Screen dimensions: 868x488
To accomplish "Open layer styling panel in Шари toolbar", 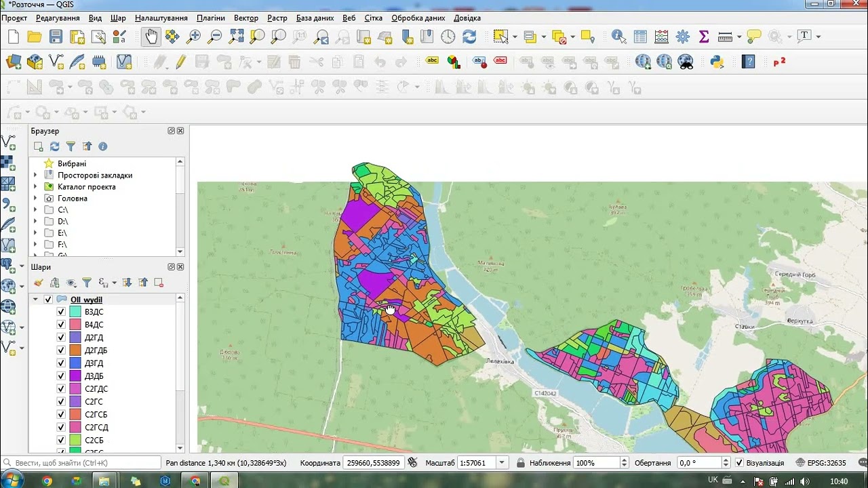I will click(39, 283).
